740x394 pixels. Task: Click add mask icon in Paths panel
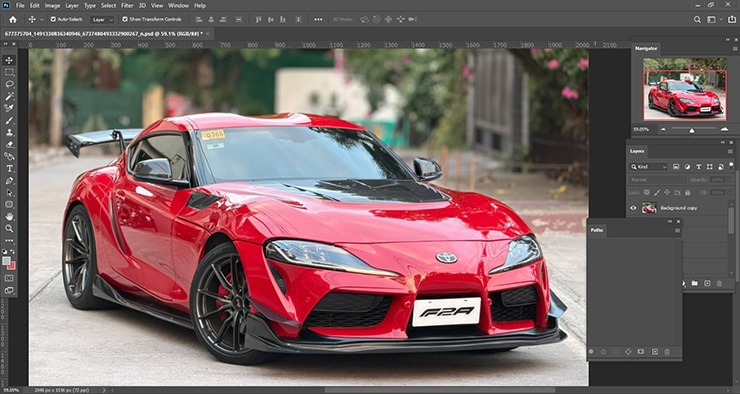click(640, 352)
